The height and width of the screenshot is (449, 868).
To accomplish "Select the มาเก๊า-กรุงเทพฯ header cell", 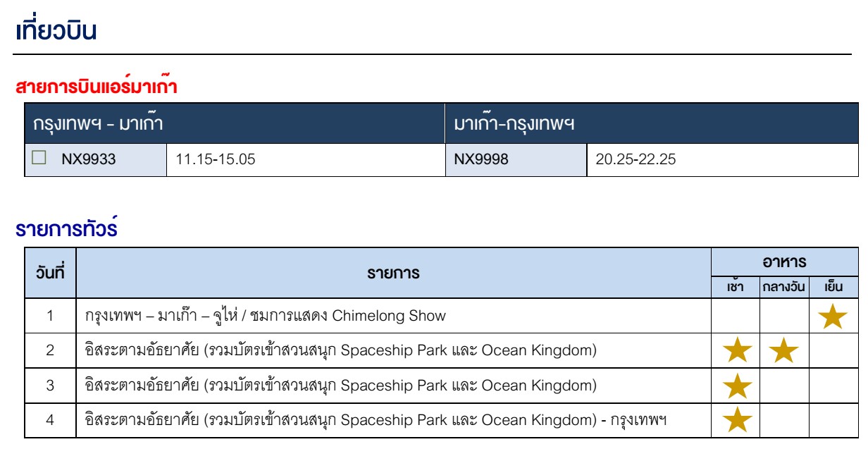I will [652, 124].
